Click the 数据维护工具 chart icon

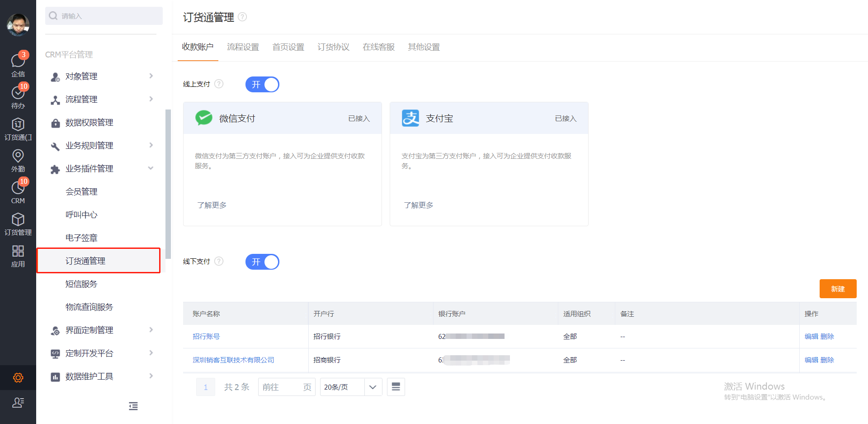point(55,377)
